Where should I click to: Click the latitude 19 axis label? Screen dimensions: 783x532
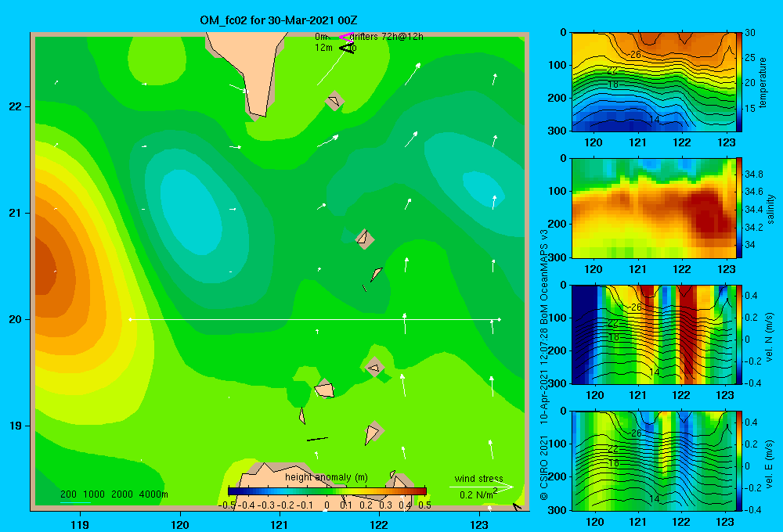pyautogui.click(x=15, y=426)
